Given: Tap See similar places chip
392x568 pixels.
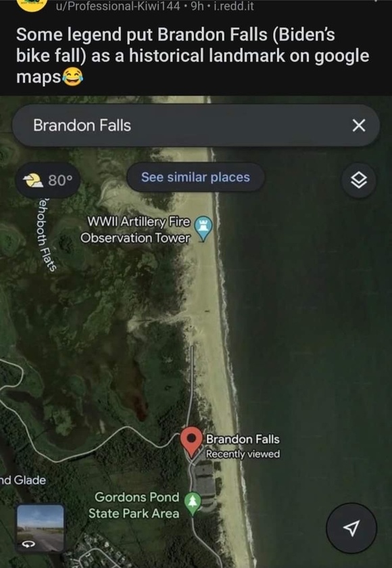Looking at the screenshot, I should (195, 177).
